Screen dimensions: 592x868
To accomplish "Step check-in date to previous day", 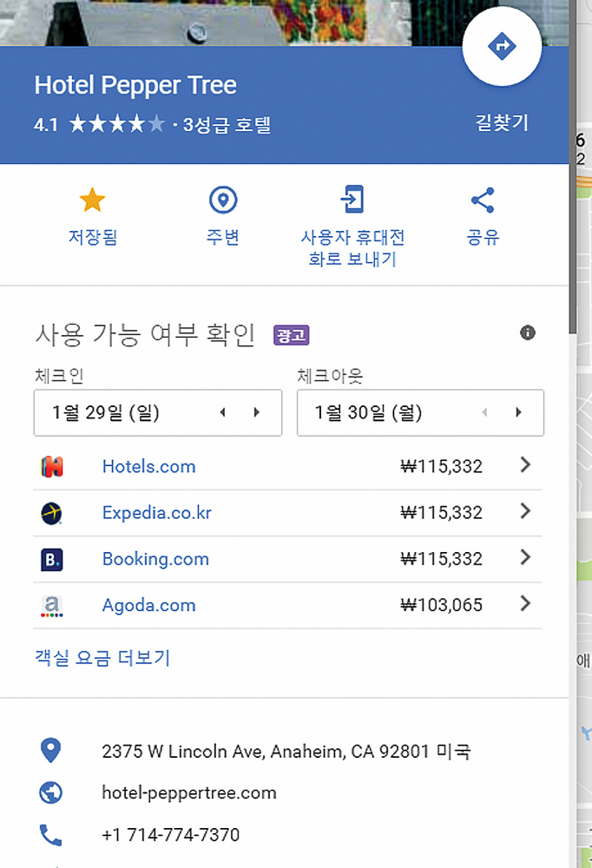I will (222, 412).
